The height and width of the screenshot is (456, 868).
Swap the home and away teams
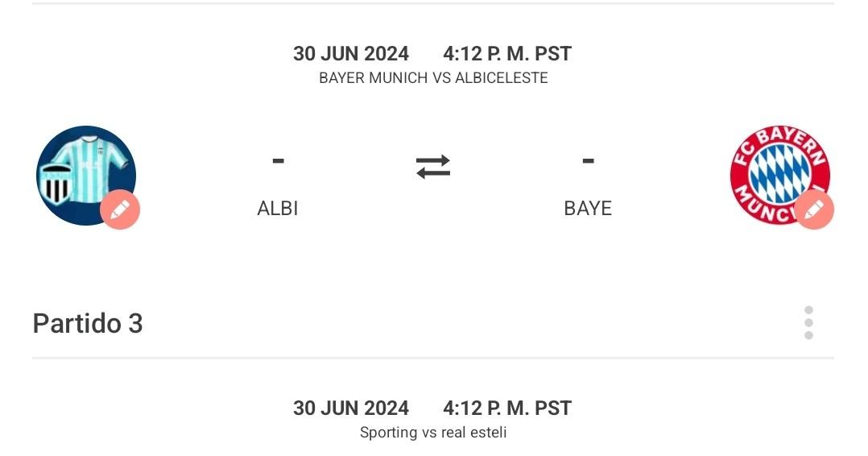tap(433, 167)
